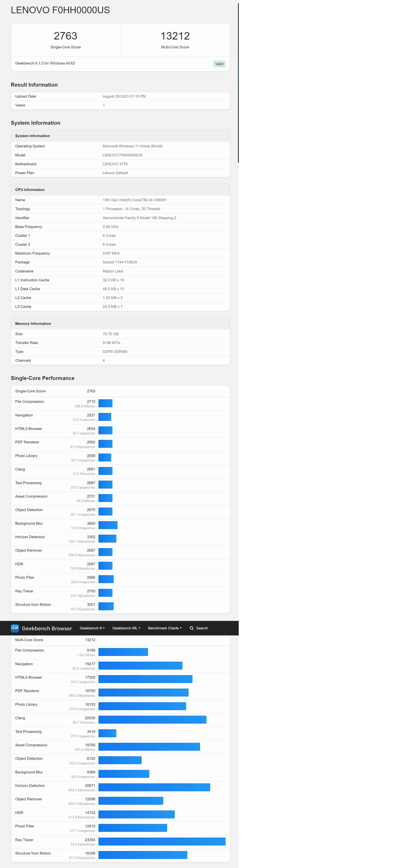Open the Geekbench 6 dropdown menu
Screen dimensions: 408x868
92,628
